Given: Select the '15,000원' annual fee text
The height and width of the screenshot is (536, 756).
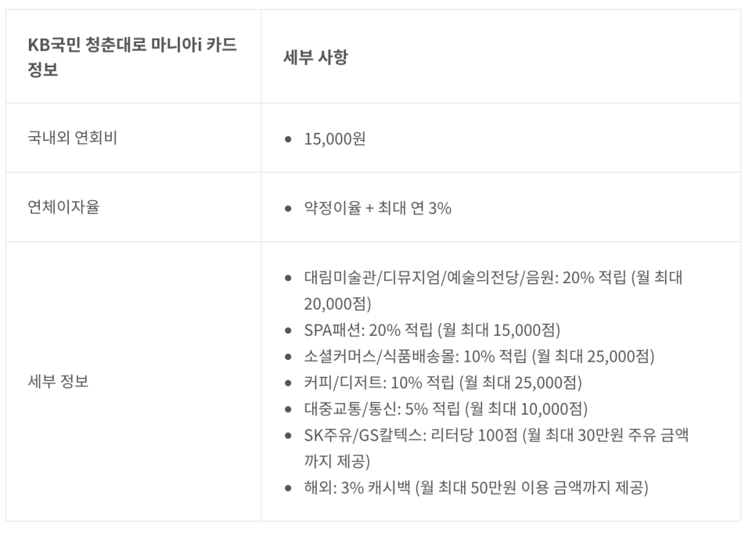Looking at the screenshot, I should 335,138.
